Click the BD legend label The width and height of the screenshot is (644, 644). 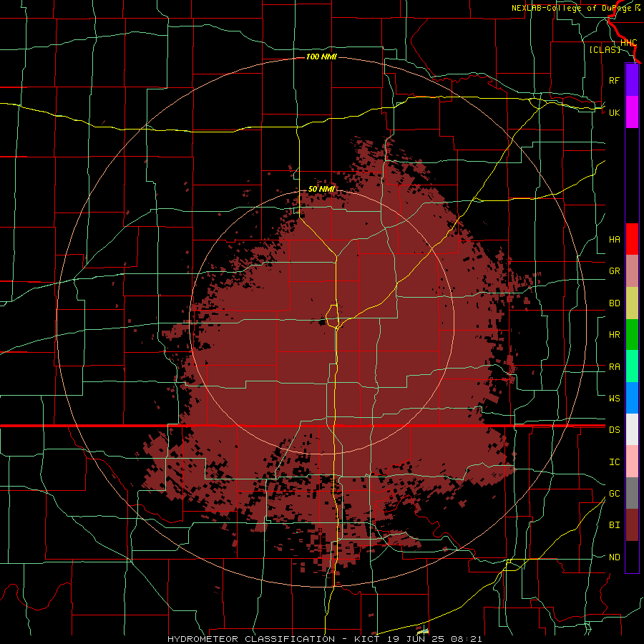[x=614, y=303]
